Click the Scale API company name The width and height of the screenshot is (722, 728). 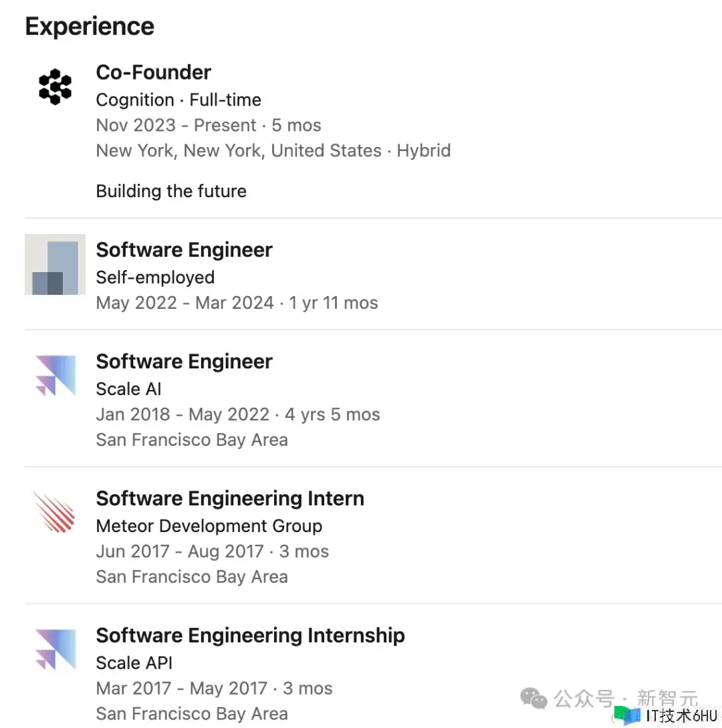[134, 663]
